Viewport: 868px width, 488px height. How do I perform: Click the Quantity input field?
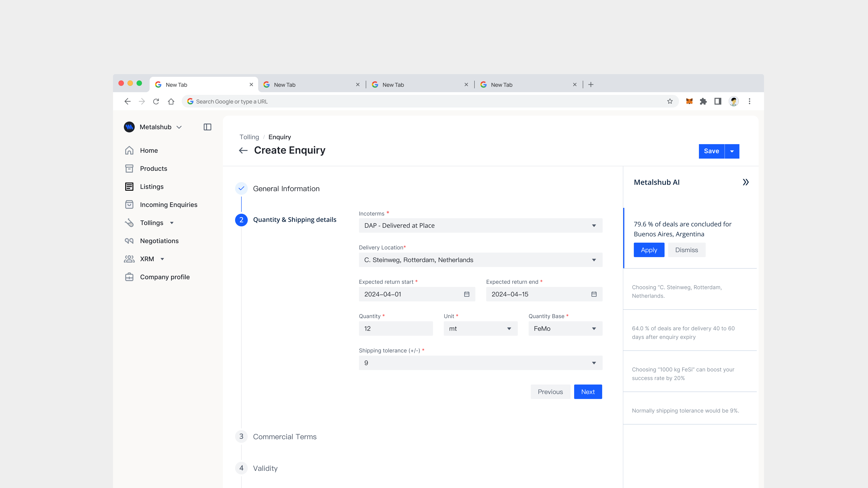(396, 328)
